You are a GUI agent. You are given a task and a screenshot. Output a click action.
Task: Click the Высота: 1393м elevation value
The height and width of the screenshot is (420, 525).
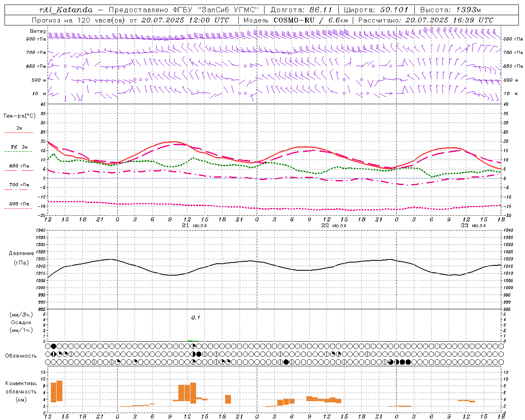click(x=450, y=10)
